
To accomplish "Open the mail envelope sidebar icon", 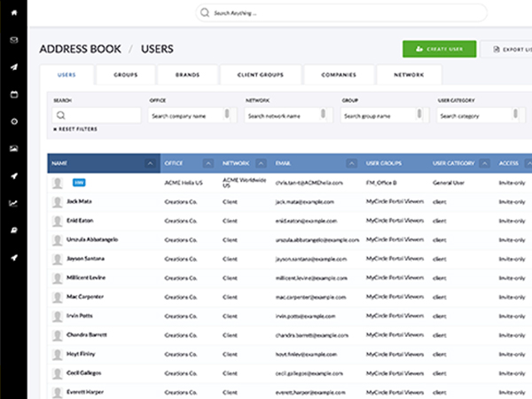I will [x=14, y=40].
